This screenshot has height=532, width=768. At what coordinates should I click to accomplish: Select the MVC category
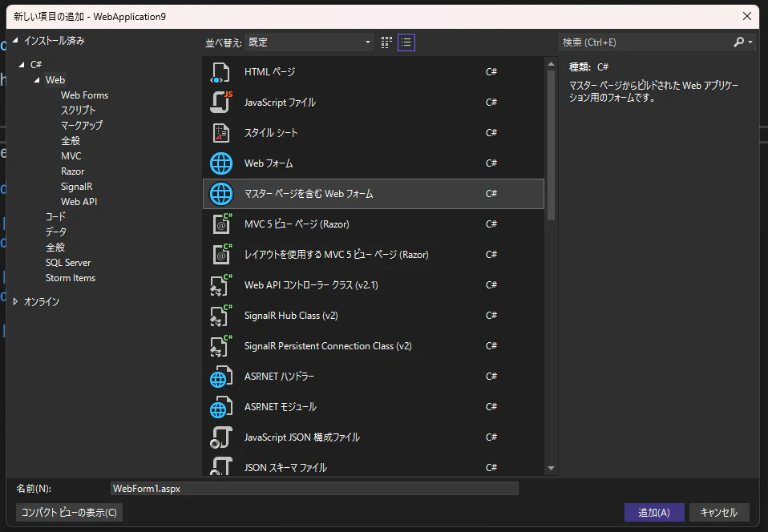click(71, 156)
